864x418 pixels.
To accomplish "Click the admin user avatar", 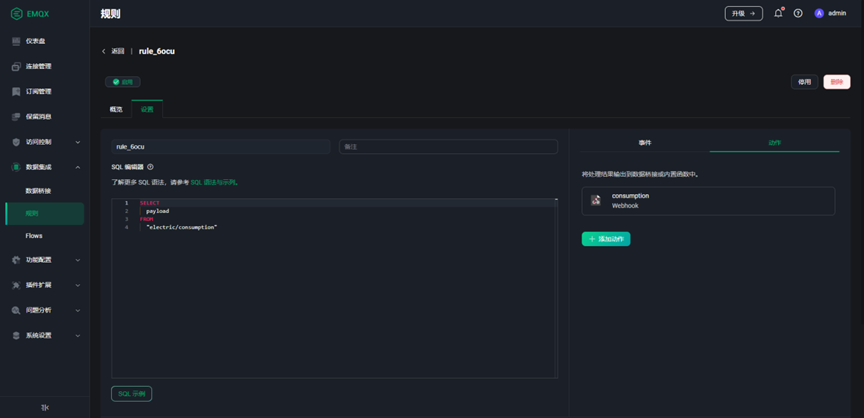I will 819,13.
